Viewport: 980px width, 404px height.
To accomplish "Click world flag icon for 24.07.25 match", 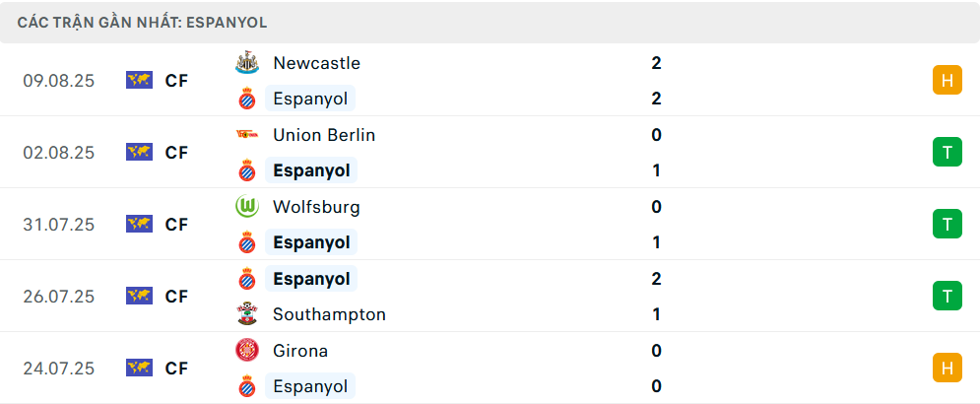I will (x=139, y=369).
